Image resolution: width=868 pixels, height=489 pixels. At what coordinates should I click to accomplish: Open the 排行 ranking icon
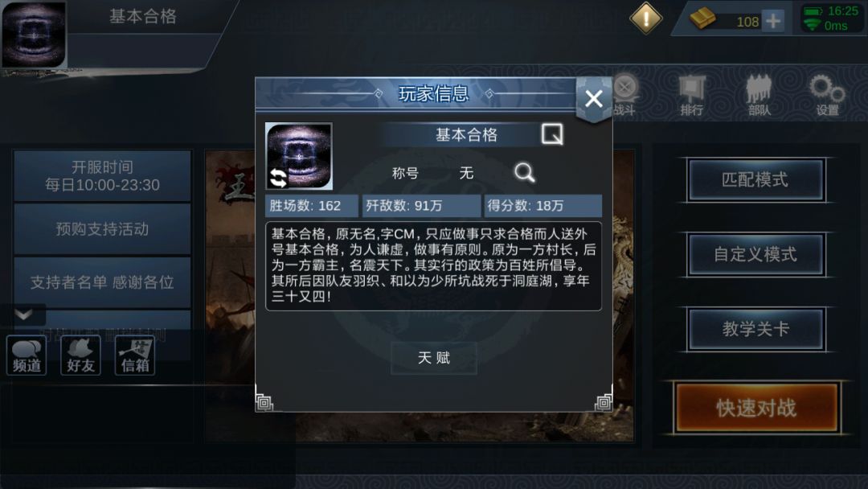tap(692, 95)
